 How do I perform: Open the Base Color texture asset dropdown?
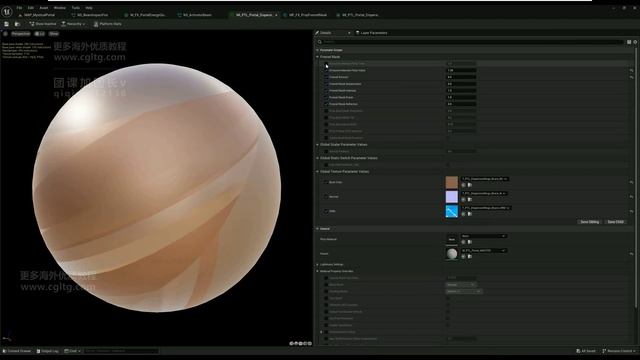coord(484,179)
